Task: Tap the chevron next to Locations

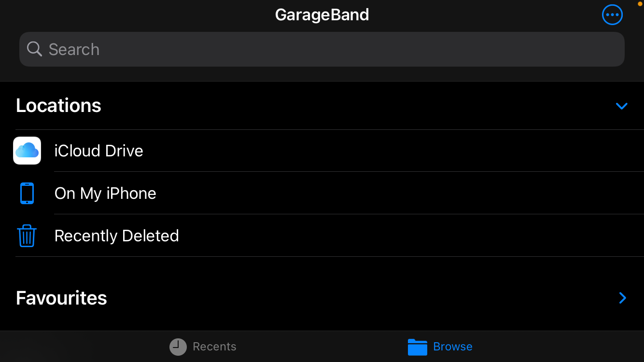Action: click(622, 106)
